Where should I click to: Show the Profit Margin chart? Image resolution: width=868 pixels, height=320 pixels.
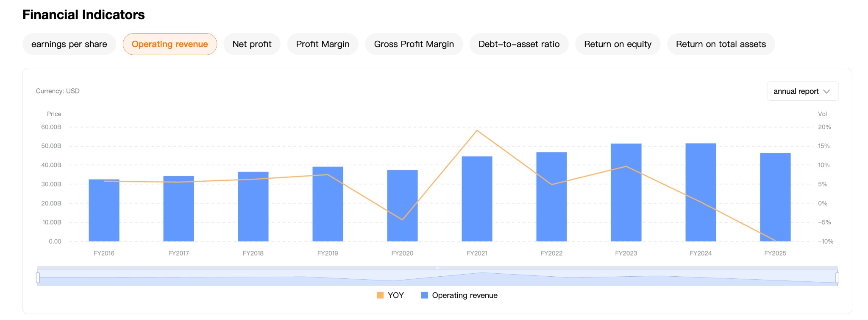point(323,44)
